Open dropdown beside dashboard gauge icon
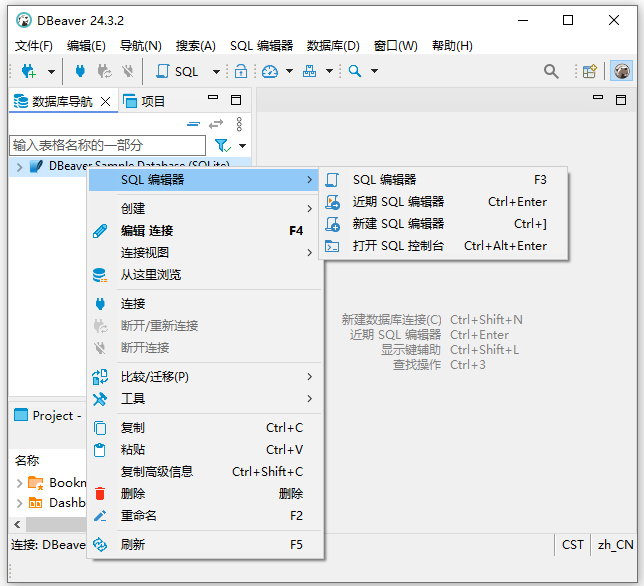 click(x=290, y=71)
